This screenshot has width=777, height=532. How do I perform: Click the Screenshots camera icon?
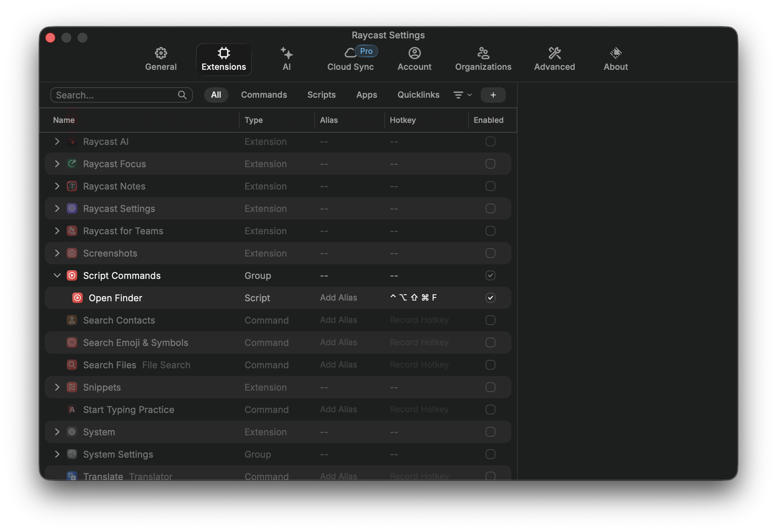[72, 253]
